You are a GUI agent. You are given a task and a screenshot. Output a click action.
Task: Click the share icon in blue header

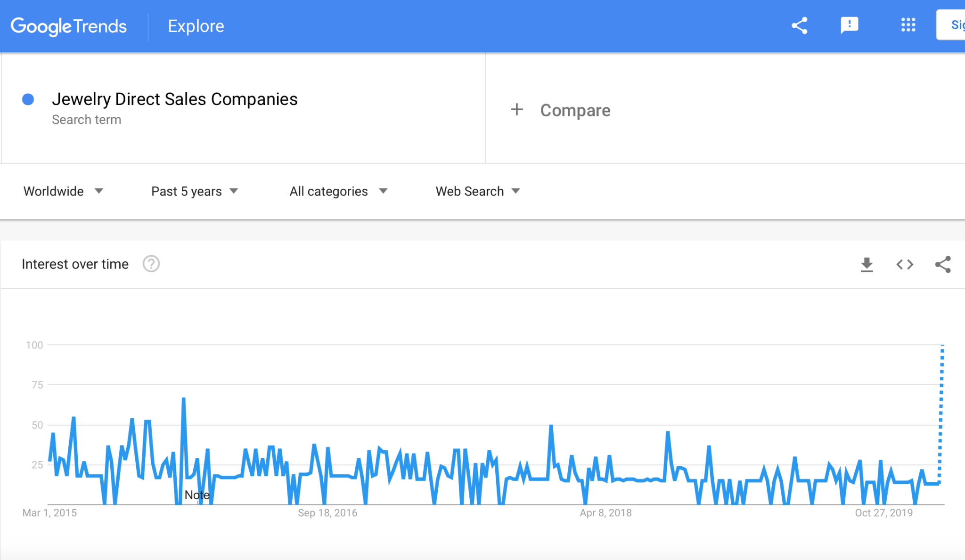(x=799, y=25)
